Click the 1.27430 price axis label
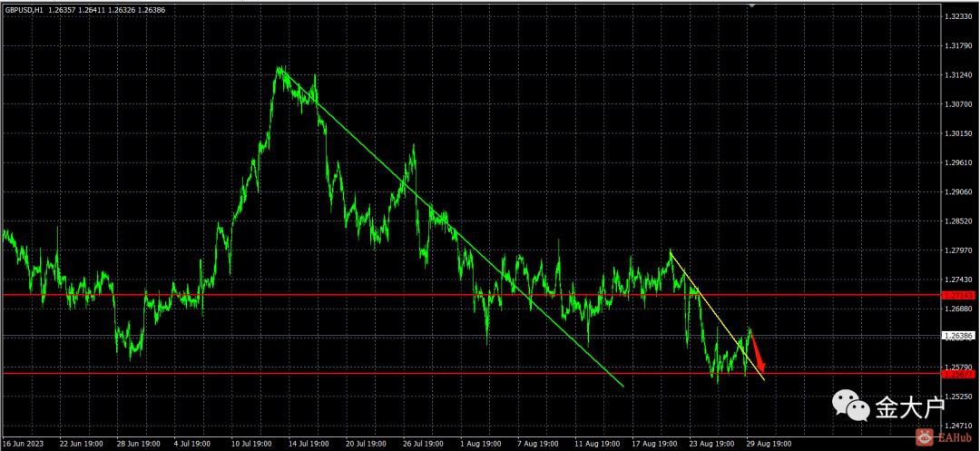The height and width of the screenshot is (451, 980). coord(958,279)
